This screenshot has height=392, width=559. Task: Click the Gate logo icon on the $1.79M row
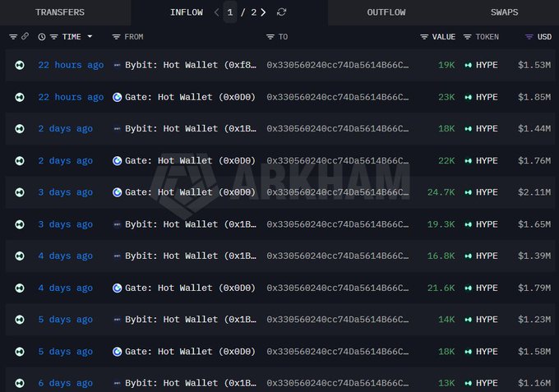point(117,288)
